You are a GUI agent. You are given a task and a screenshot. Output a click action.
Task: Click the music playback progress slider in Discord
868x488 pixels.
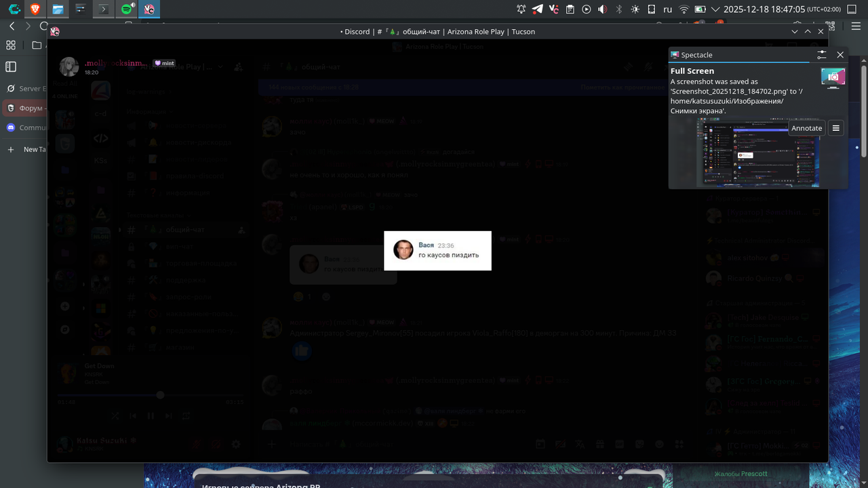pyautogui.click(x=150, y=395)
